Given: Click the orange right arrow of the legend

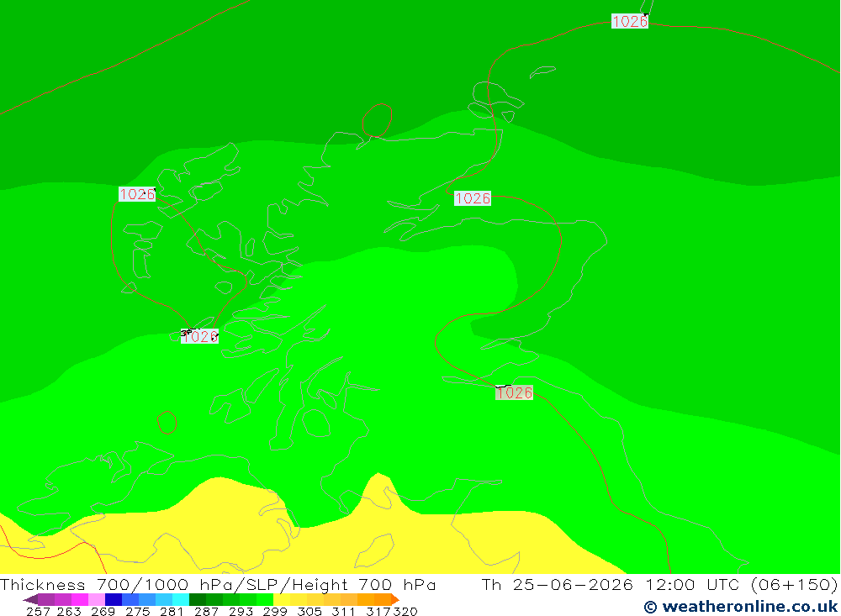Looking at the screenshot, I should 395,599.
